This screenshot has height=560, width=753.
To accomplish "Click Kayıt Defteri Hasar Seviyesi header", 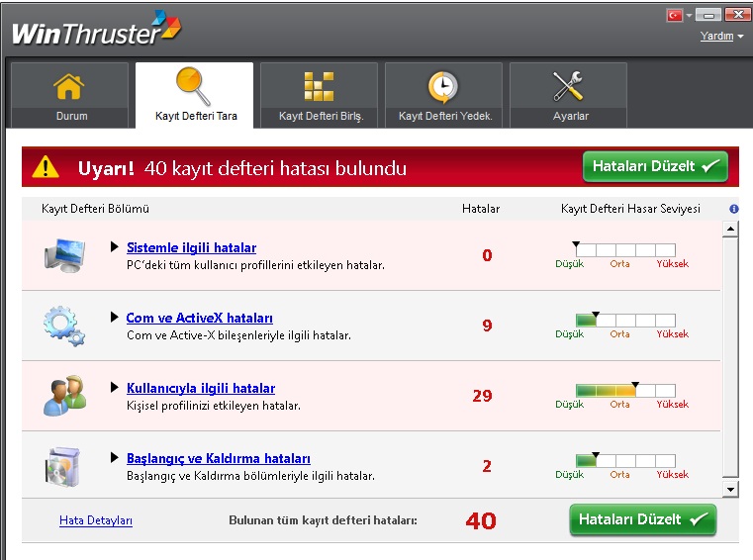I will (630, 209).
